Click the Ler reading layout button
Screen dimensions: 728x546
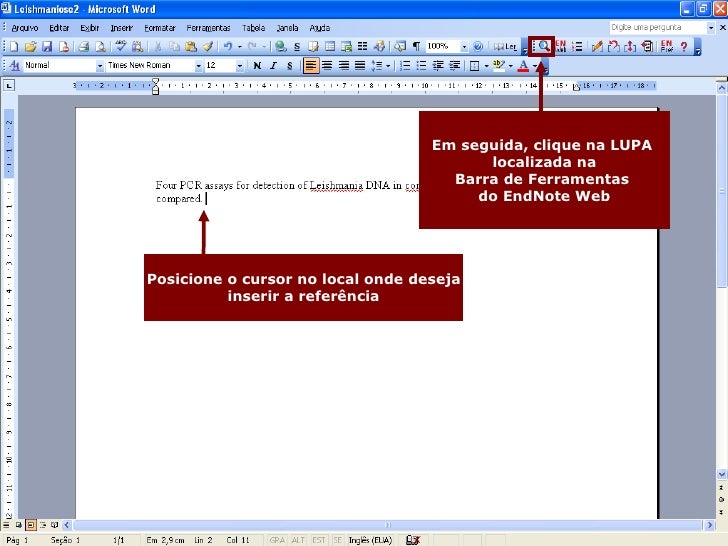(x=505, y=46)
